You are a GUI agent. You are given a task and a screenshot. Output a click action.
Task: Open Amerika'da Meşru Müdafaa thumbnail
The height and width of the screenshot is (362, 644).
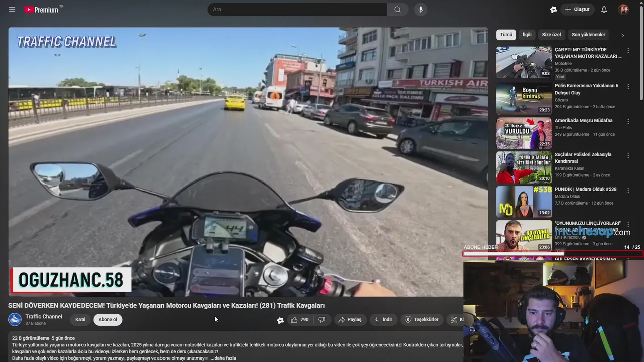(524, 133)
